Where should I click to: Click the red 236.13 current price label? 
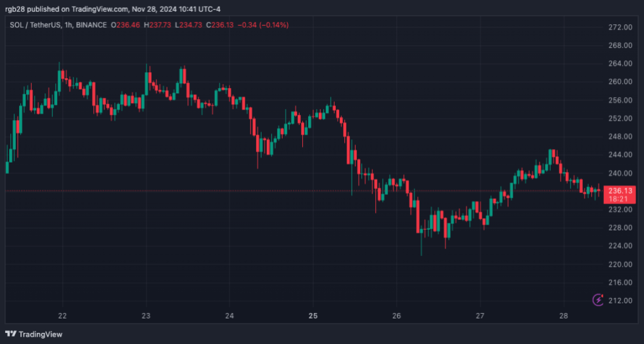(x=620, y=191)
